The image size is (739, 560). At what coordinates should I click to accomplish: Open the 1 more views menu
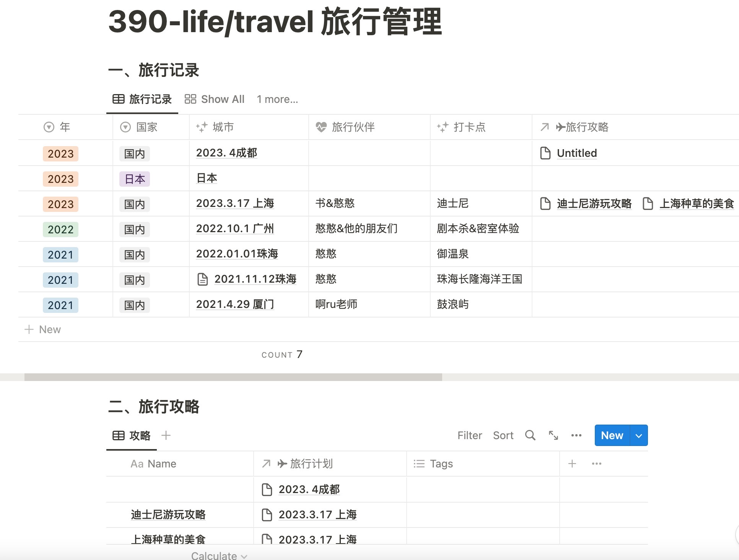(277, 99)
